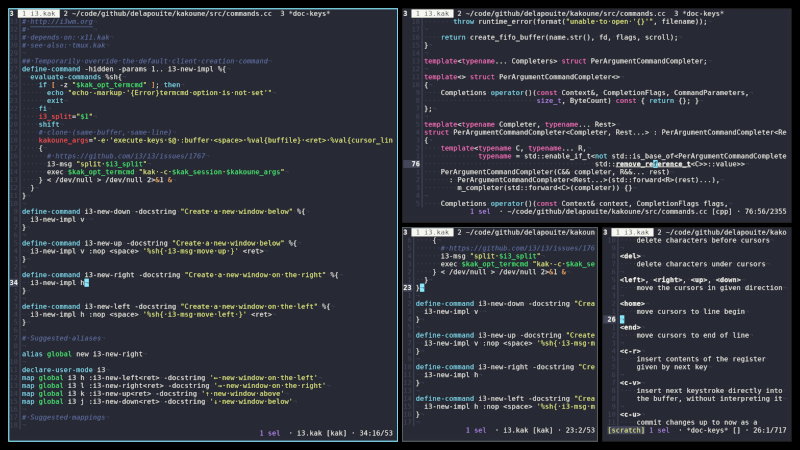
Task: Click line number 34 in left pane gutter
Action: click(14, 283)
